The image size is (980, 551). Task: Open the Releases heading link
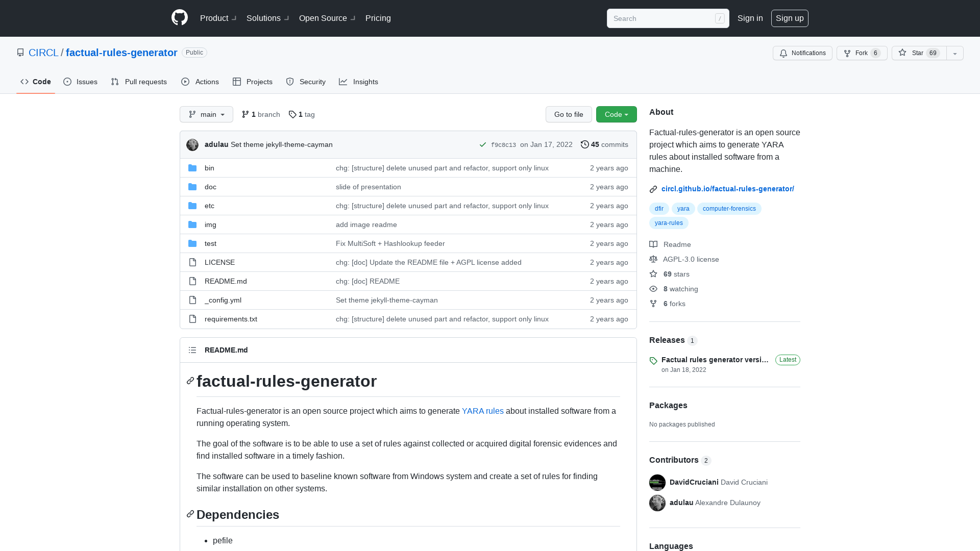pos(673,340)
